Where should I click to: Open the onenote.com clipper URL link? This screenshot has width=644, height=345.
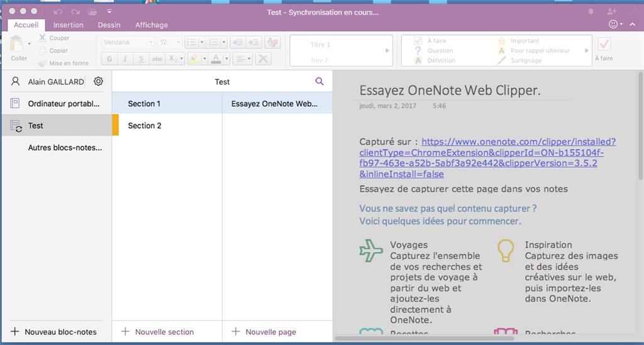(x=487, y=158)
